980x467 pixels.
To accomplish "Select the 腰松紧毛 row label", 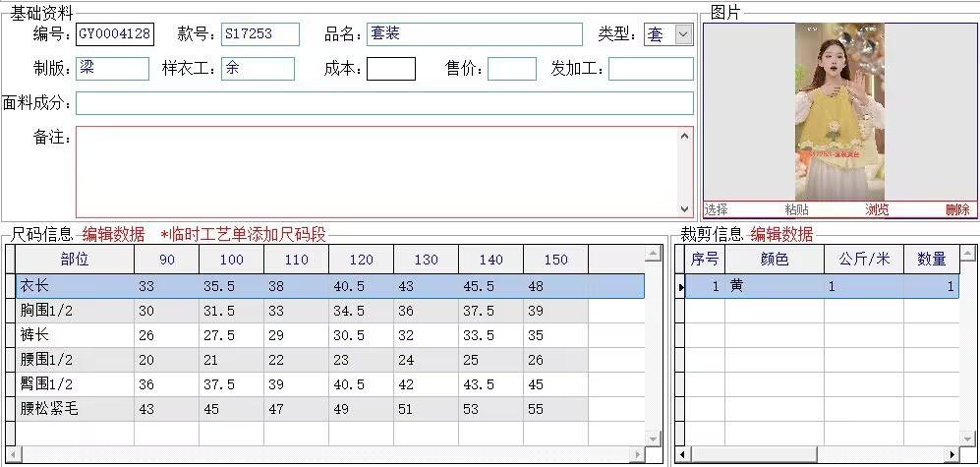I will (x=75, y=409).
